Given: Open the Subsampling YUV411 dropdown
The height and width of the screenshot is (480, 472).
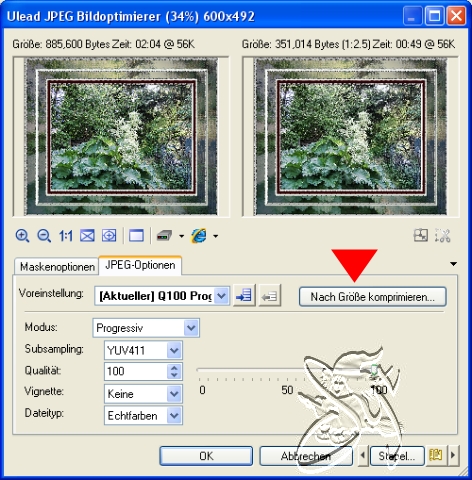Looking at the screenshot, I should coord(174,350).
